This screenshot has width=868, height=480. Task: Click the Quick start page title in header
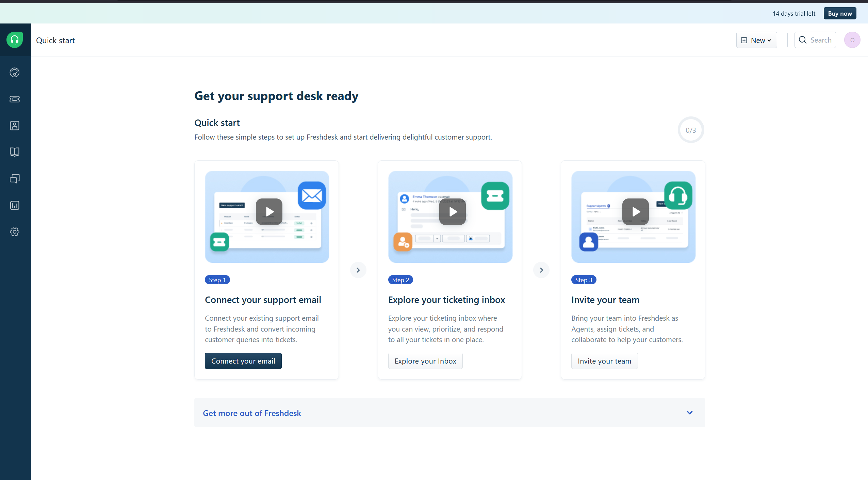[55, 41]
